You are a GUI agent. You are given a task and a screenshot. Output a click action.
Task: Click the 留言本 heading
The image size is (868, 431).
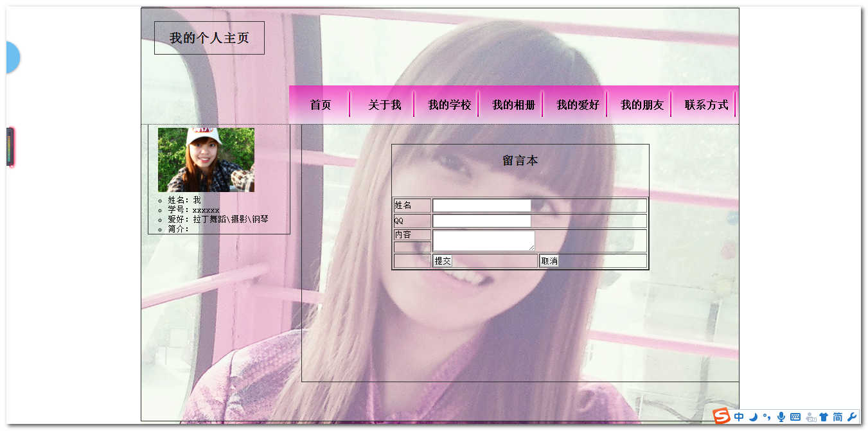click(520, 161)
